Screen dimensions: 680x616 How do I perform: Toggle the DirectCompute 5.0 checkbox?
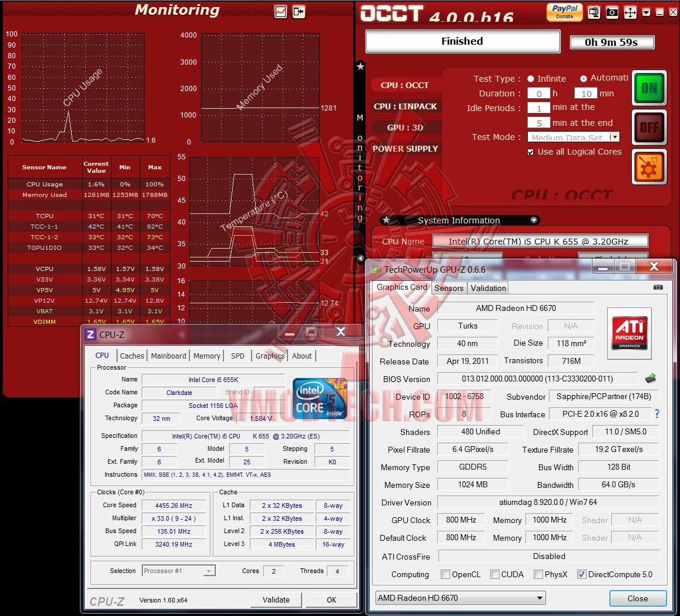coord(581,574)
